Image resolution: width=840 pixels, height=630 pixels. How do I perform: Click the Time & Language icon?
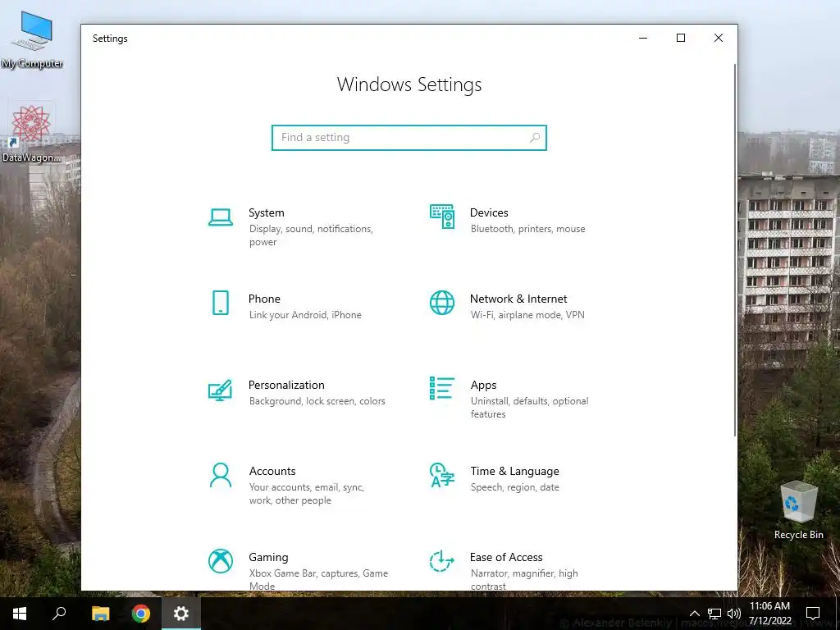tap(442, 475)
